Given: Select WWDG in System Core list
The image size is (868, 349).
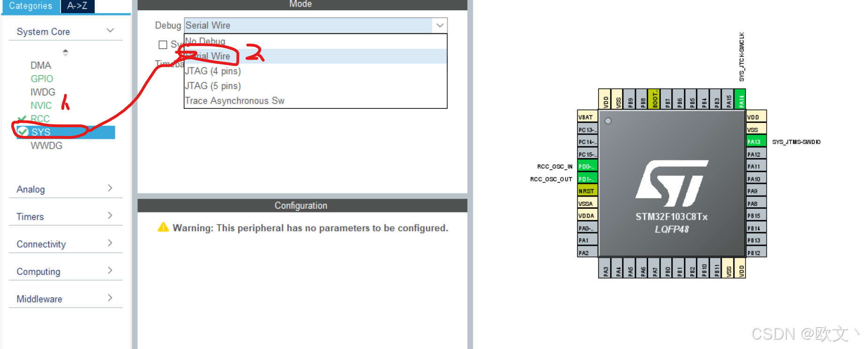Looking at the screenshot, I should tap(46, 146).
